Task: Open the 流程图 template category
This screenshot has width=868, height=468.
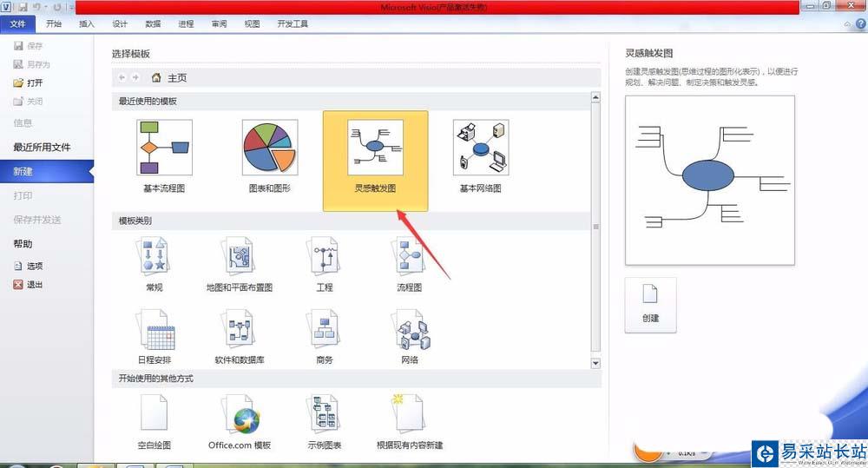Action: 409,256
